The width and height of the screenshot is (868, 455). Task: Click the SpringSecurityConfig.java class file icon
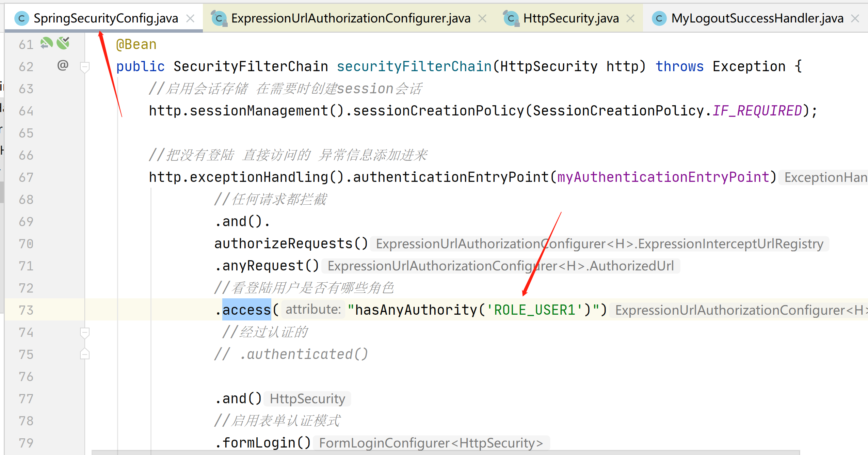click(x=21, y=18)
